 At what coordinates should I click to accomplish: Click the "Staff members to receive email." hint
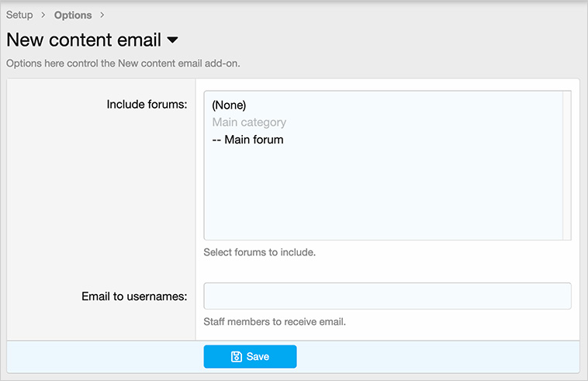[x=274, y=321]
